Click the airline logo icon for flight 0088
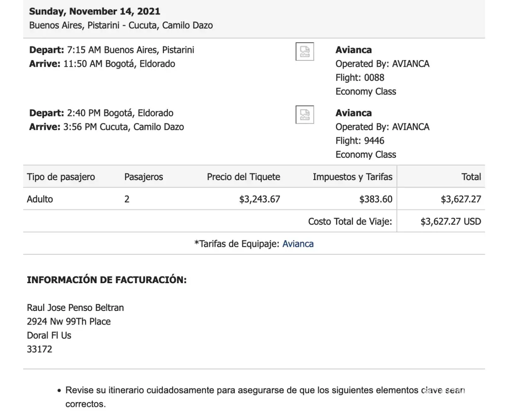The image size is (532, 414). (x=305, y=52)
